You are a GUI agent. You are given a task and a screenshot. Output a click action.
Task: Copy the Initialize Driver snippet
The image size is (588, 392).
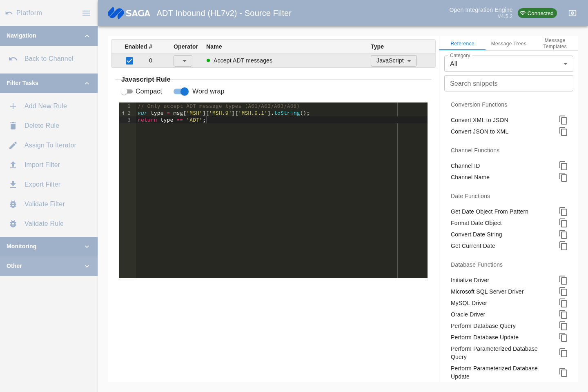[563, 280]
